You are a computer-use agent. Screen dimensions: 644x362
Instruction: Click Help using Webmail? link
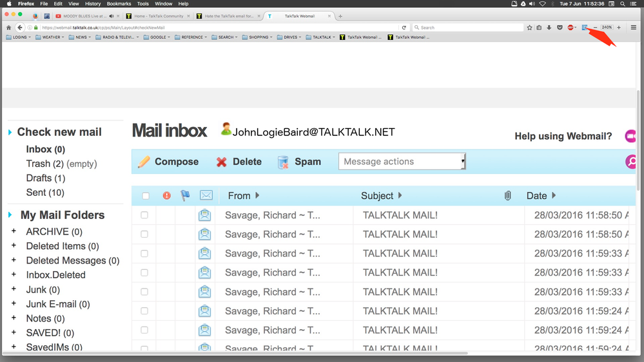coord(563,137)
